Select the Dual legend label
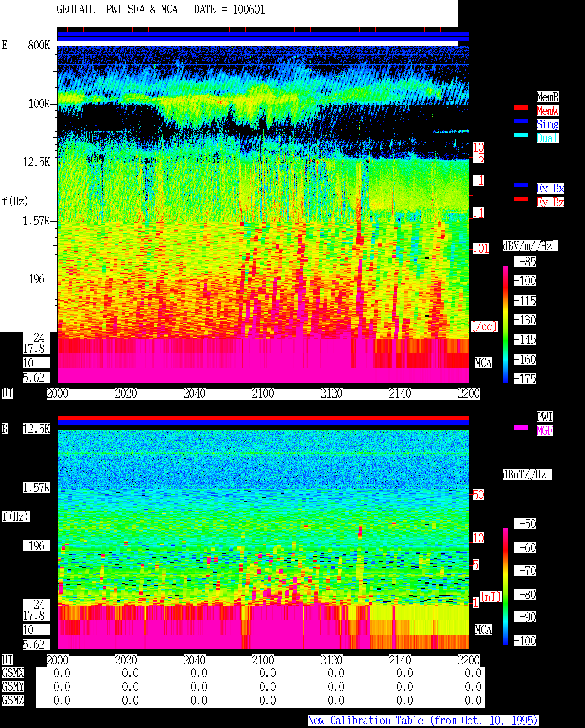 (548, 138)
